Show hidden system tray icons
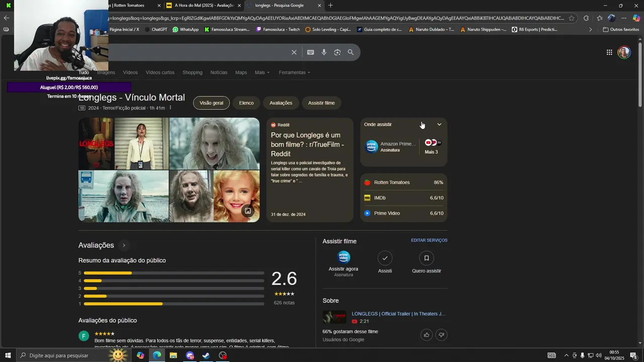 (567, 355)
